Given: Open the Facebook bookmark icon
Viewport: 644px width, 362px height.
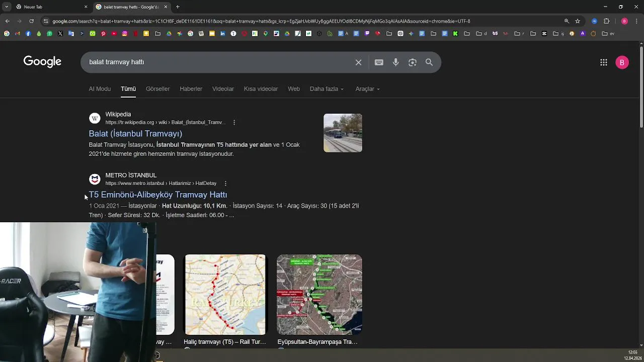Looking at the screenshot, I should tap(28, 34).
